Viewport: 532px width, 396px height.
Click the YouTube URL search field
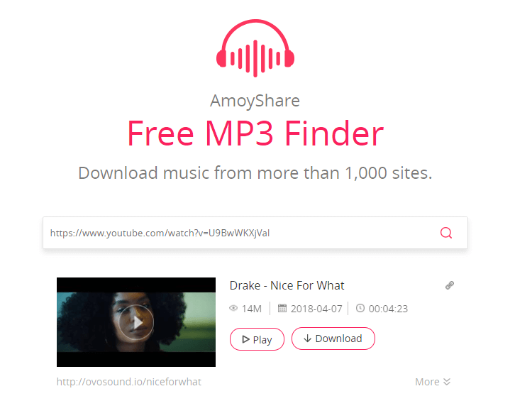pos(255,233)
